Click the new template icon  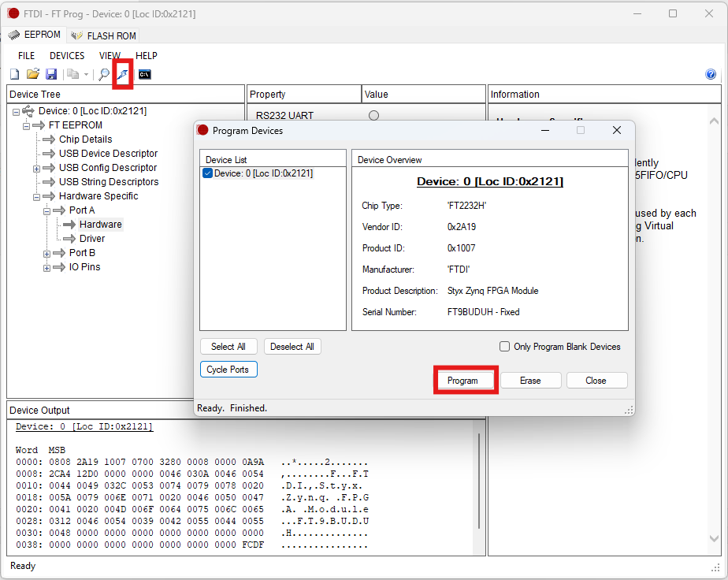[x=14, y=74]
